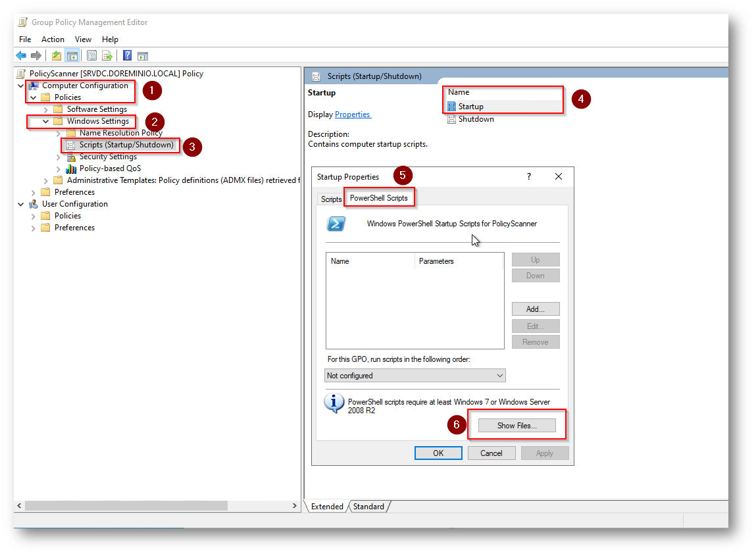Click the PowerShell icon in Startup Properties
Screen dimensions: 756x556
pos(336,224)
